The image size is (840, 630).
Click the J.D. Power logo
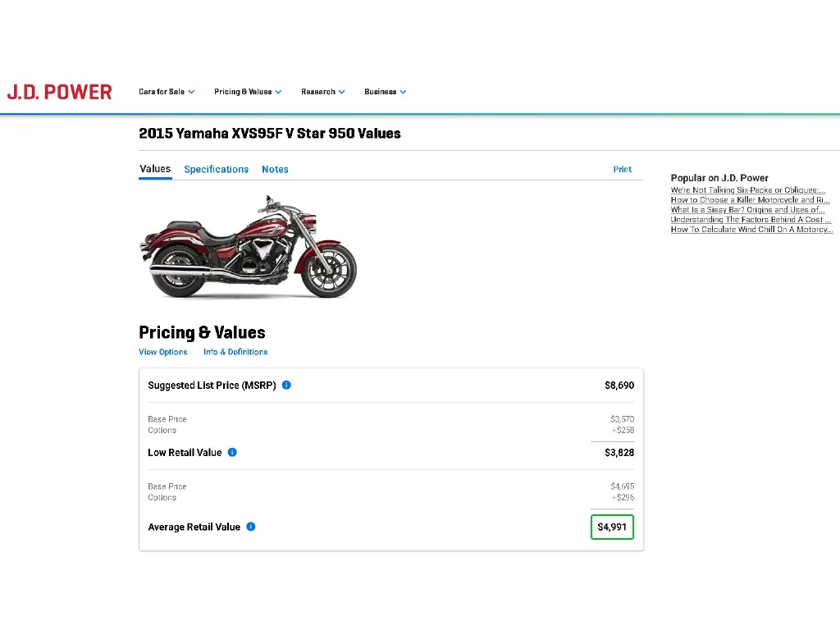(x=59, y=92)
